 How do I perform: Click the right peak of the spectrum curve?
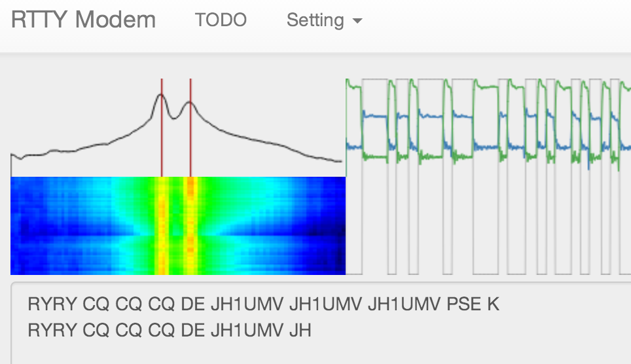[190, 102]
